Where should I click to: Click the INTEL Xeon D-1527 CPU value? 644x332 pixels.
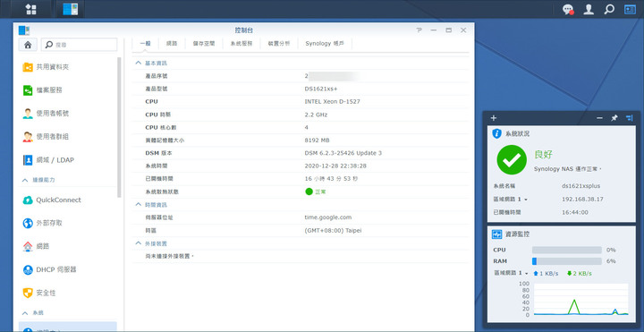(332, 101)
